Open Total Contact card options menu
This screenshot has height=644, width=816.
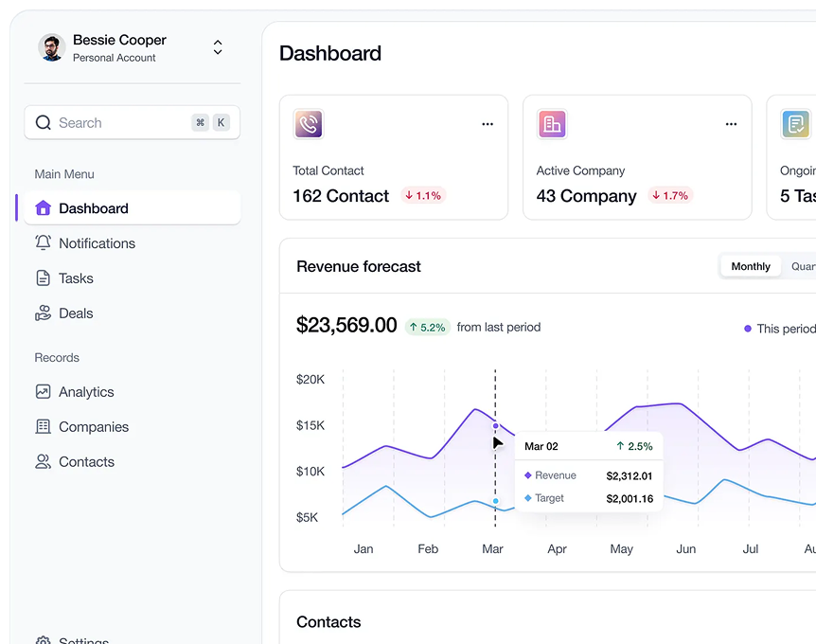(x=488, y=124)
